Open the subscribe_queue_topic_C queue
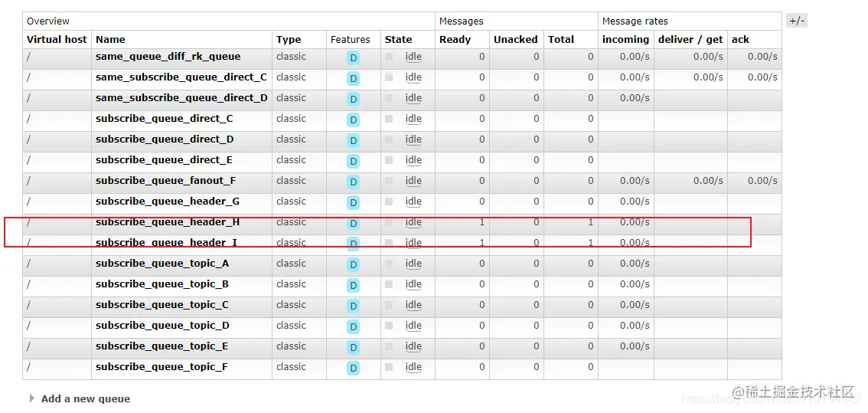 click(162, 304)
